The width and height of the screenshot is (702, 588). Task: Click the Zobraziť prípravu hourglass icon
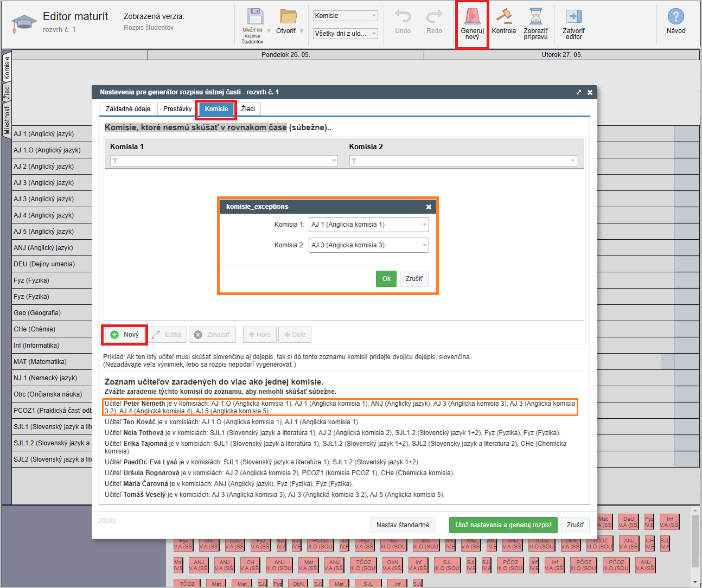click(x=536, y=16)
